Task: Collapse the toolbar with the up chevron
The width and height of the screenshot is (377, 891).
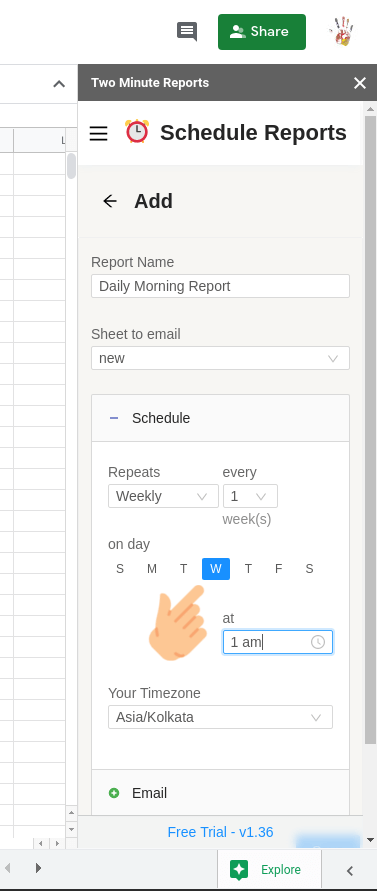Action: point(59,84)
